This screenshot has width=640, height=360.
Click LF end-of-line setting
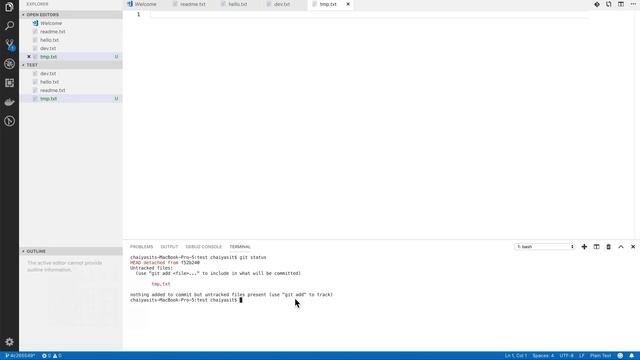click(582, 356)
